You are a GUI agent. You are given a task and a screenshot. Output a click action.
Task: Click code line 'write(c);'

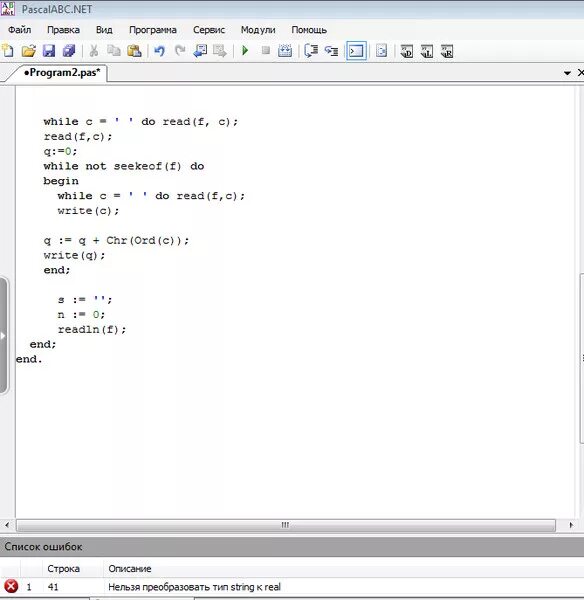coord(88,211)
